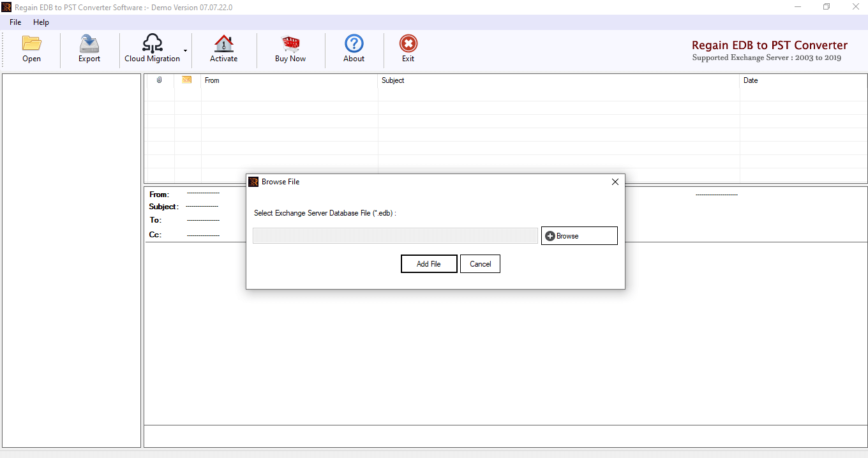Sort by envelope icon column header
The width and height of the screenshot is (868, 458).
click(187, 80)
